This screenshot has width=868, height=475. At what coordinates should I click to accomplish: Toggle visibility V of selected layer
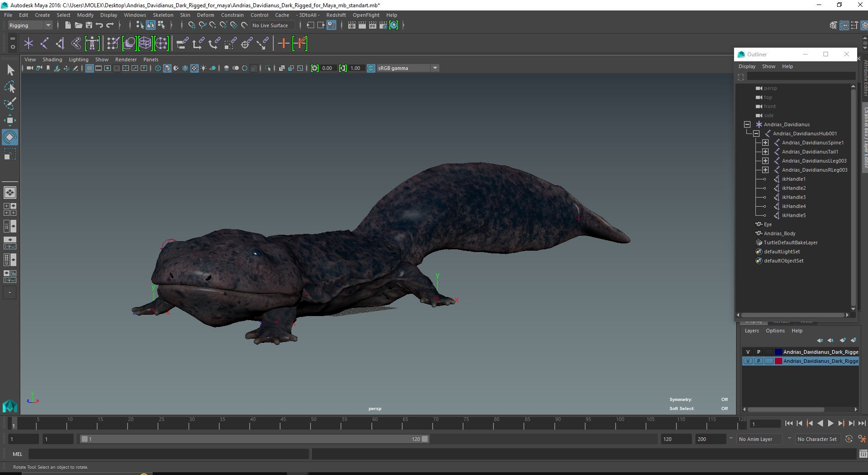[748, 361]
